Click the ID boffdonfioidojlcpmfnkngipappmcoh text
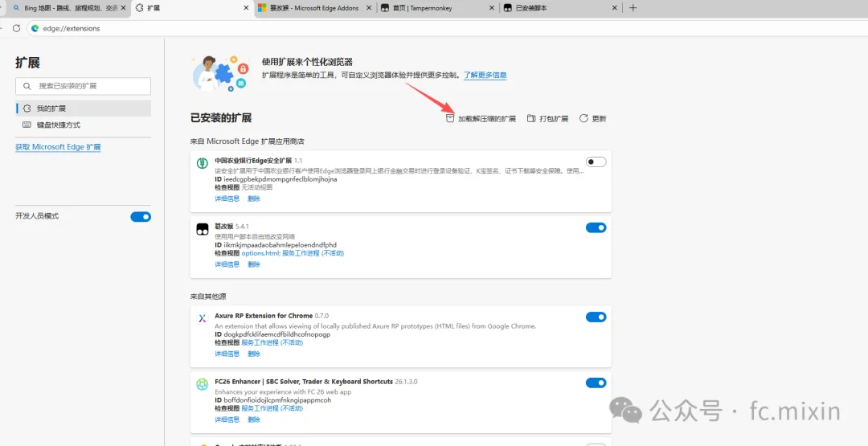Screen dimensions: 868x446 pyautogui.click(x=273, y=400)
